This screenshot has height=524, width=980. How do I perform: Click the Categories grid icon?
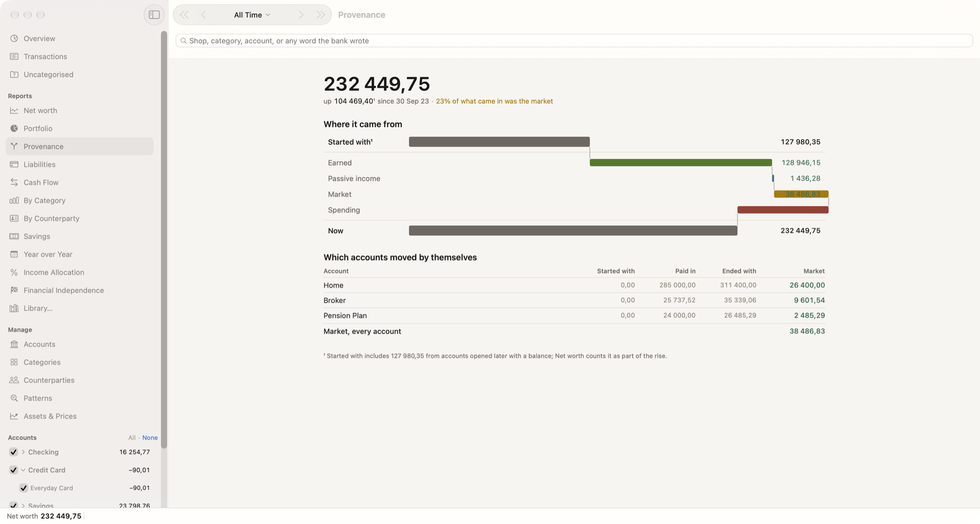click(x=14, y=362)
